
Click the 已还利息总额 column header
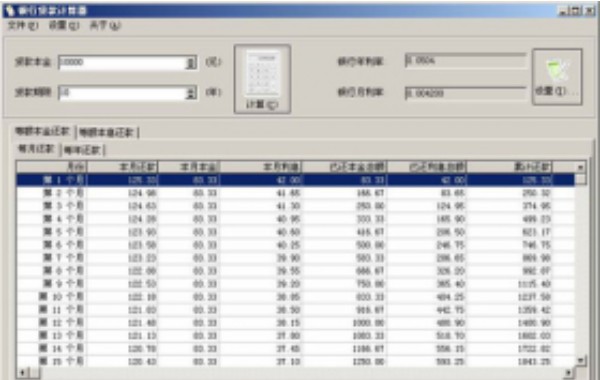[x=427, y=167]
